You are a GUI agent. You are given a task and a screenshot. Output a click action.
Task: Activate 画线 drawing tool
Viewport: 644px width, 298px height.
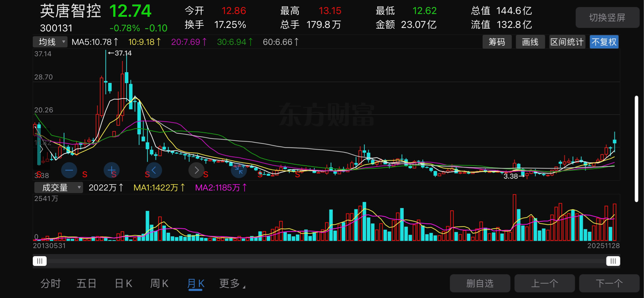coord(530,42)
